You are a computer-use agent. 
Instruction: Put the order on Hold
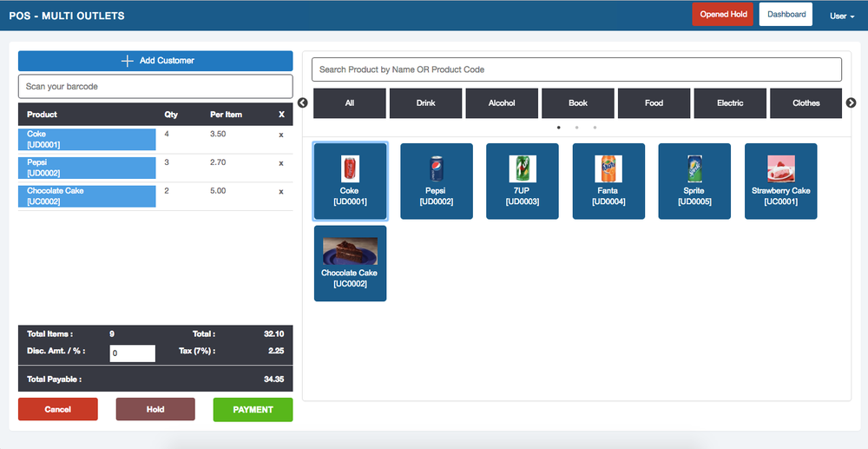click(155, 410)
